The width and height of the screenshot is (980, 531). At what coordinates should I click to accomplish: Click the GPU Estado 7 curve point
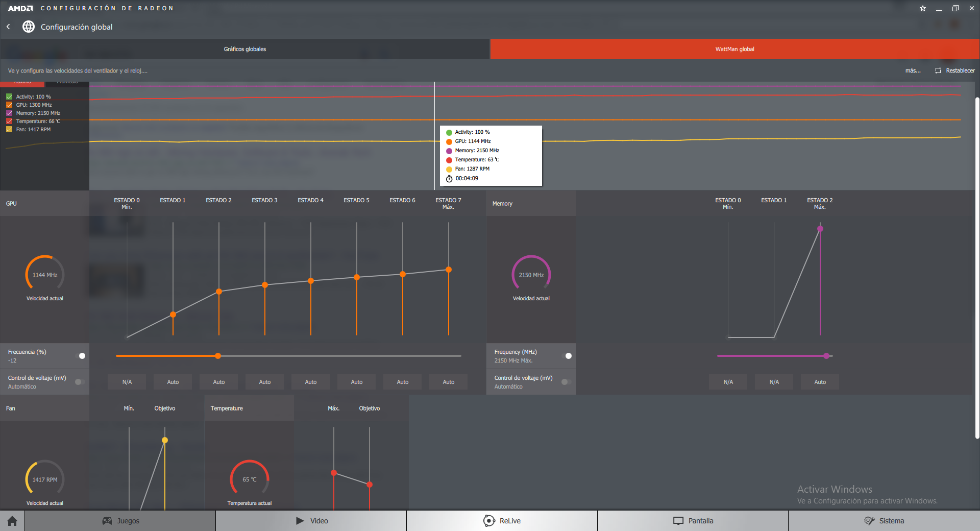449,270
